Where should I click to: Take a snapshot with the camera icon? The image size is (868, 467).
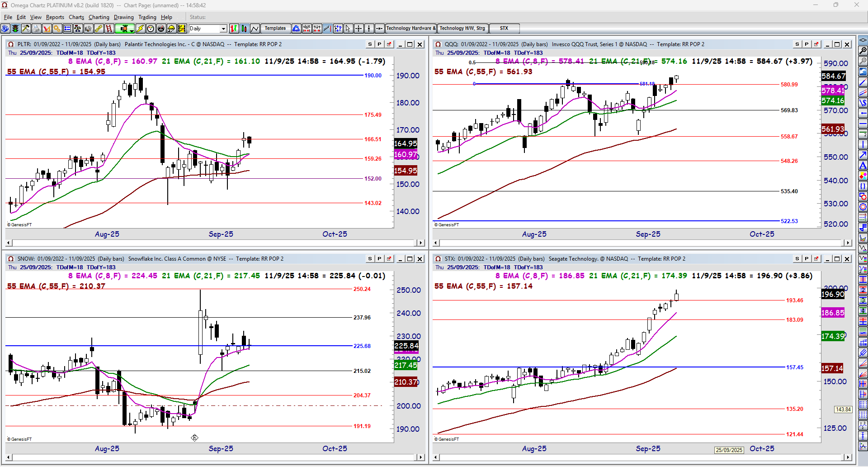[88, 29]
